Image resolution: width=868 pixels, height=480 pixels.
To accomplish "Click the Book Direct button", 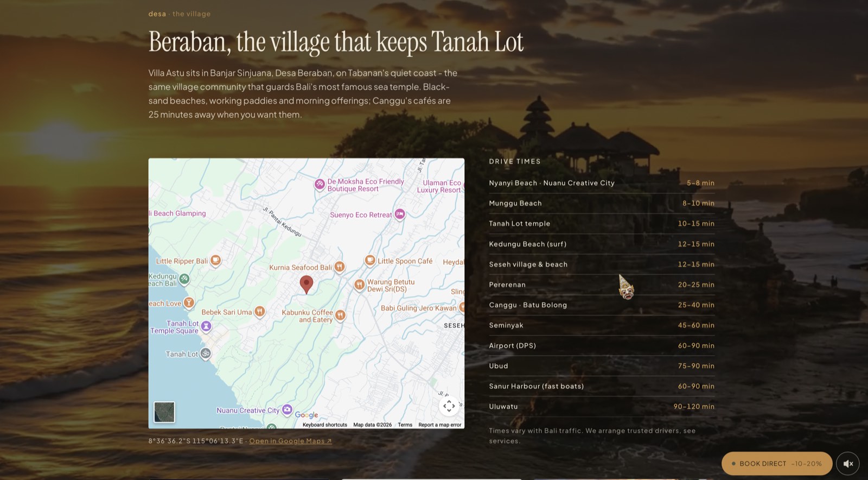I will (777, 464).
